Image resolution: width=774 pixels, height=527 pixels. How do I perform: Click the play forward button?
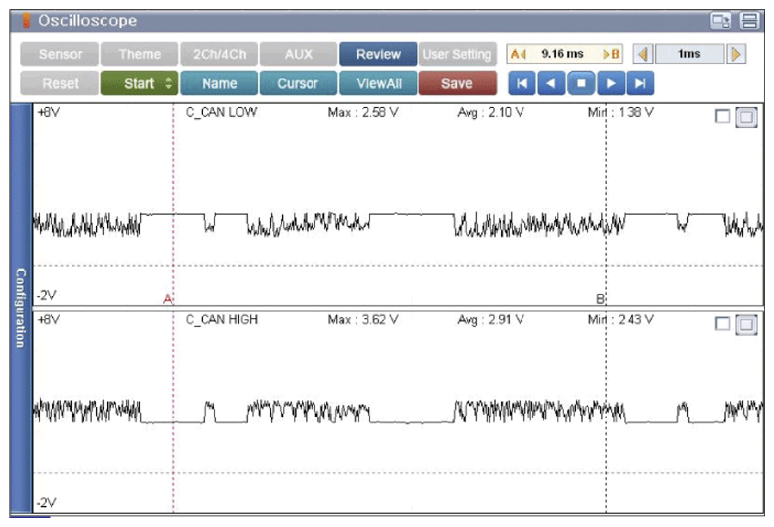pos(611,83)
